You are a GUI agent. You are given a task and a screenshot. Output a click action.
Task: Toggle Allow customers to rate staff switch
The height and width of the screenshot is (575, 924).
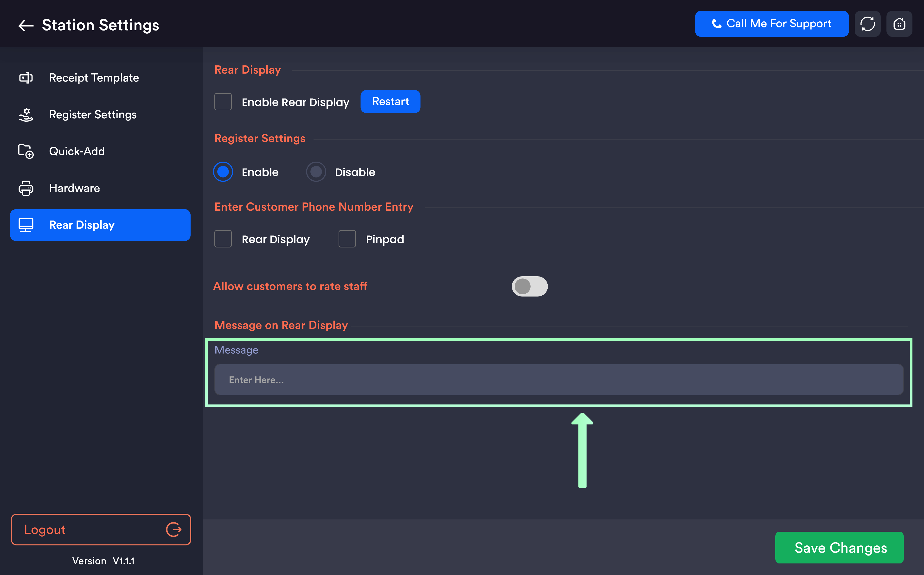click(530, 286)
